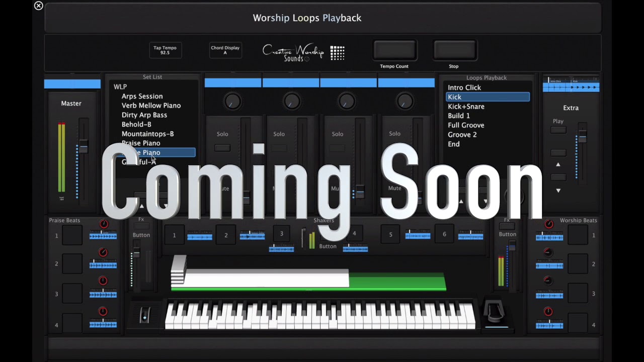The image size is (644, 362).
Task: Open the Chord Display A button
Action: tap(225, 50)
